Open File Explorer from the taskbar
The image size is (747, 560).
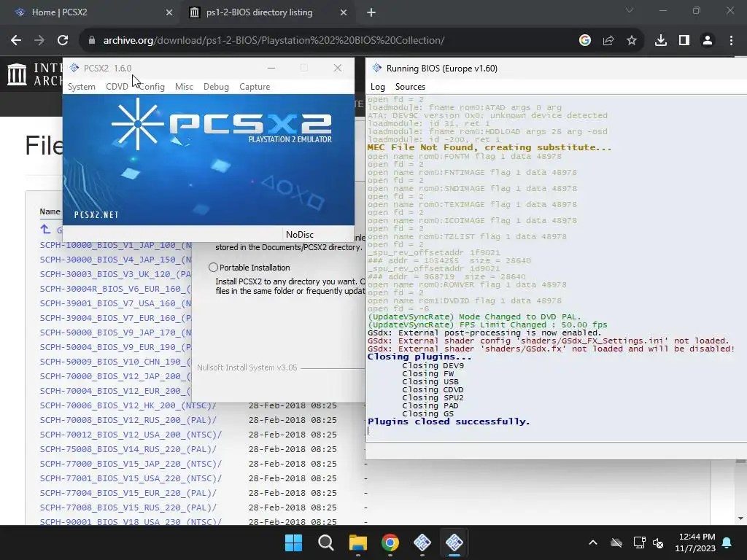357,542
